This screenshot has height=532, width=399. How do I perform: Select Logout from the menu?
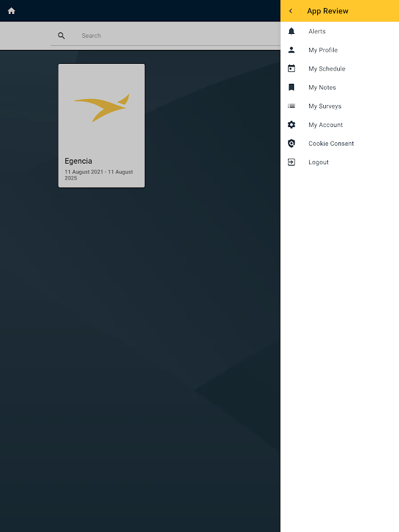[x=340, y=162]
